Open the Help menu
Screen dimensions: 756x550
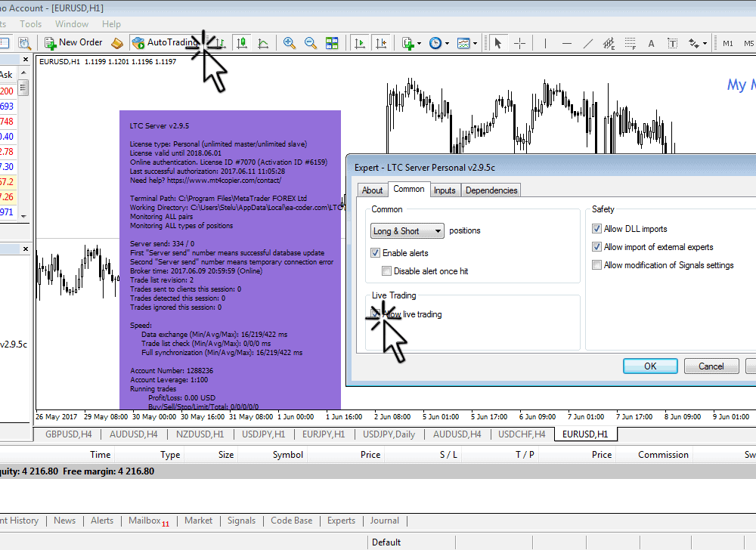111,24
